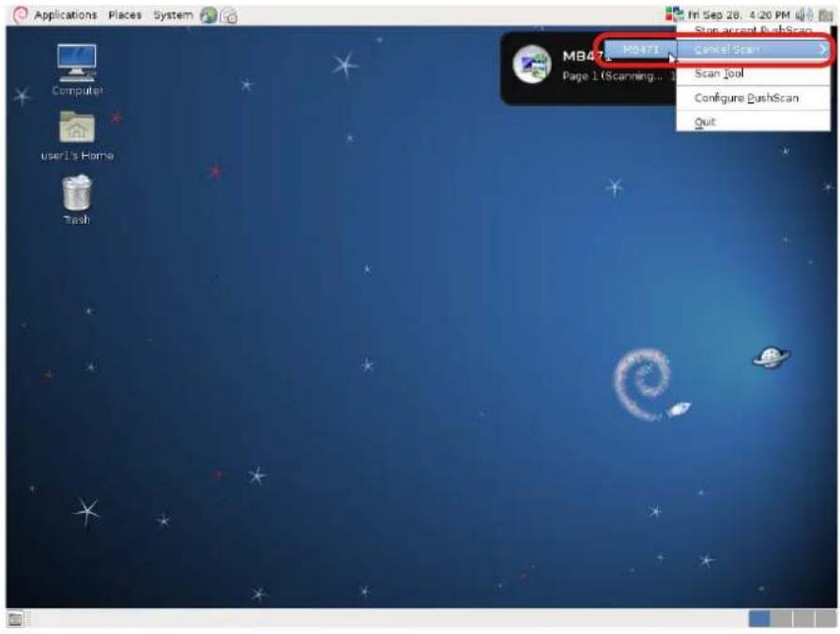Select the user1's Home folder icon
This screenshot has width=840, height=634.
[77, 136]
